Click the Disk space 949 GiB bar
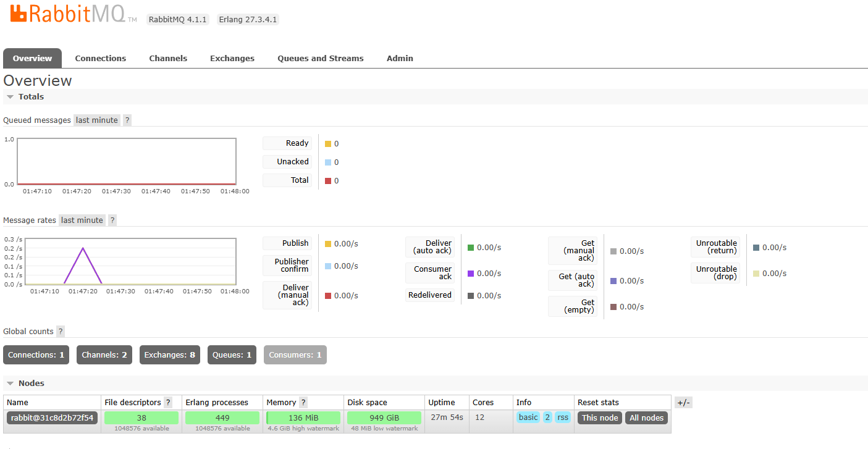The width and height of the screenshot is (868, 449). click(x=384, y=418)
